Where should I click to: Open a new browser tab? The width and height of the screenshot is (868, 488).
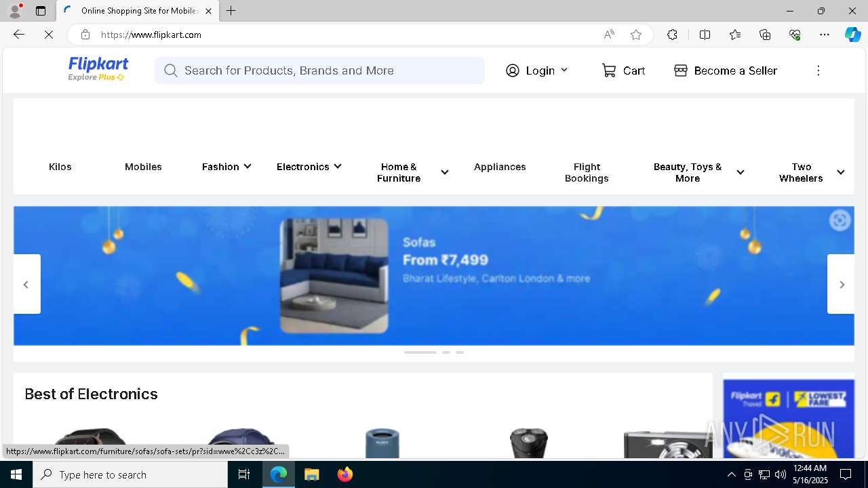(231, 11)
